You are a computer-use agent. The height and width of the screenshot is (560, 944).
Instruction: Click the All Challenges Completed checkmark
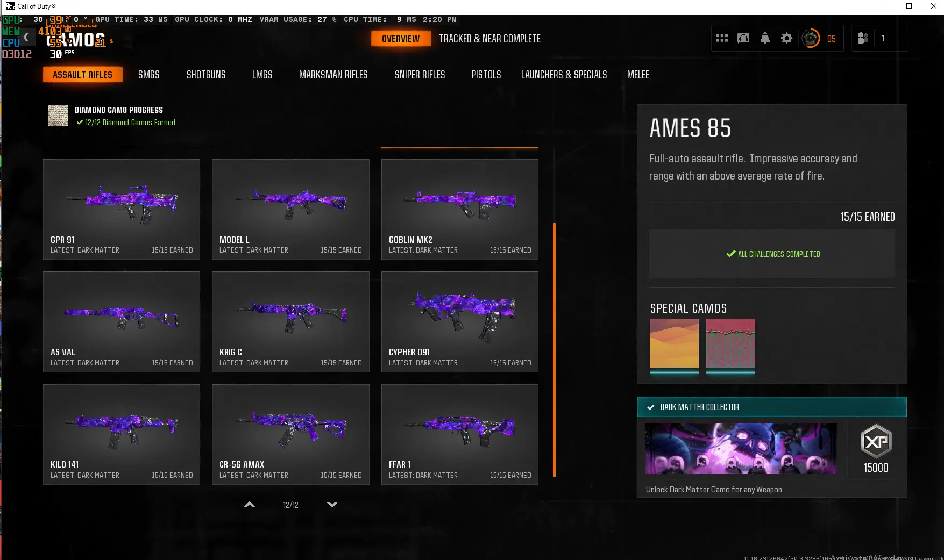(730, 254)
